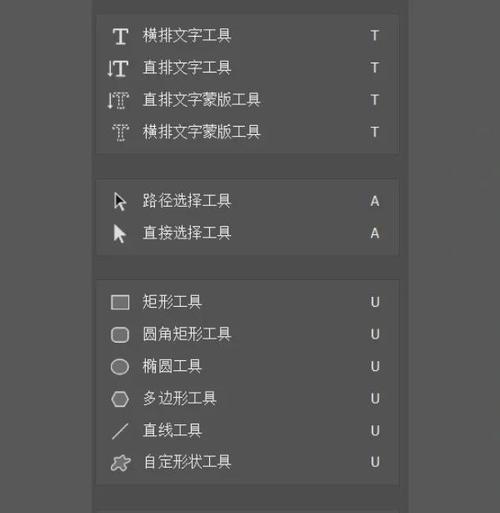
Task: Choose the horizontal type mask tool icon
Action: point(120,132)
